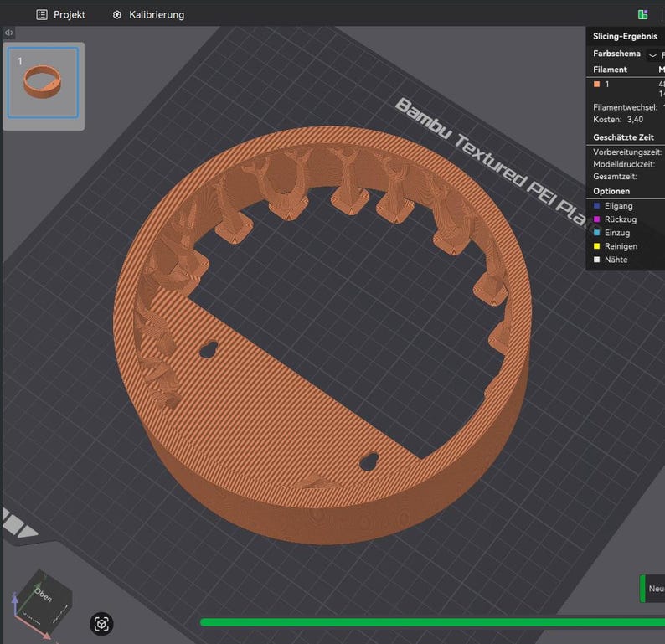Click the green layout icon in top bar

[642, 14]
